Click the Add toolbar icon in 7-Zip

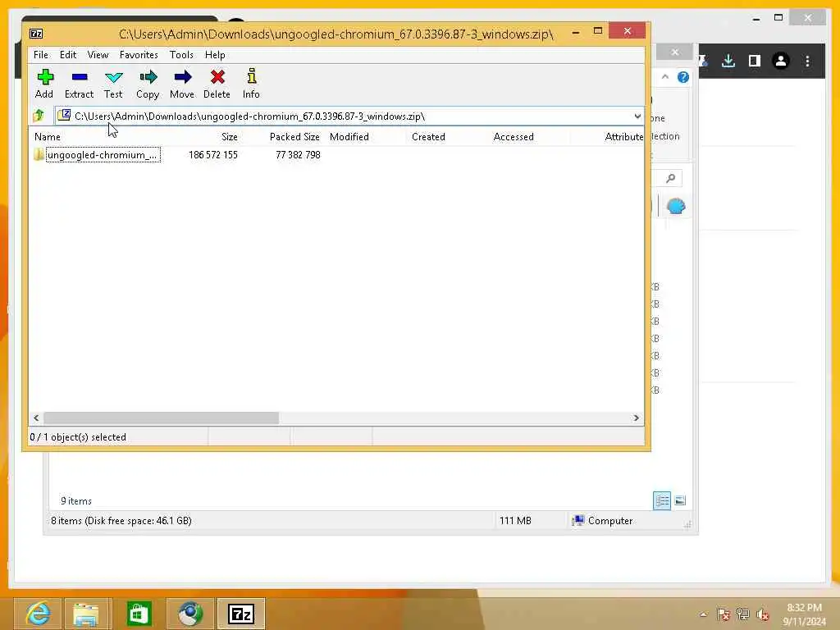pyautogui.click(x=44, y=84)
